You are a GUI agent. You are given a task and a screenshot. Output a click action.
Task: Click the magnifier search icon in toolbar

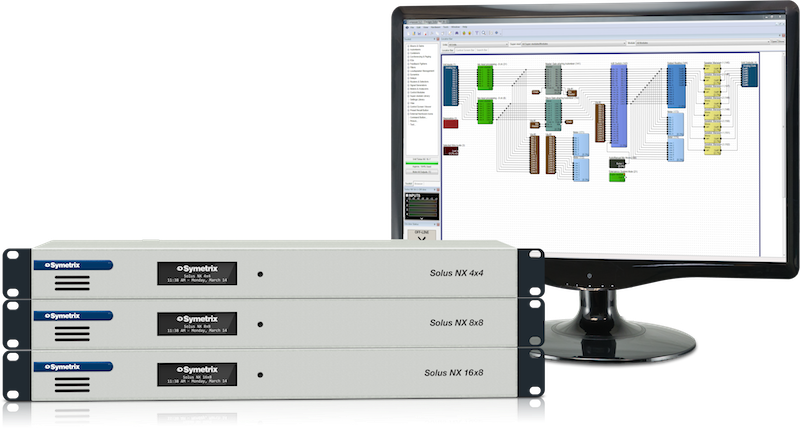coord(484,33)
